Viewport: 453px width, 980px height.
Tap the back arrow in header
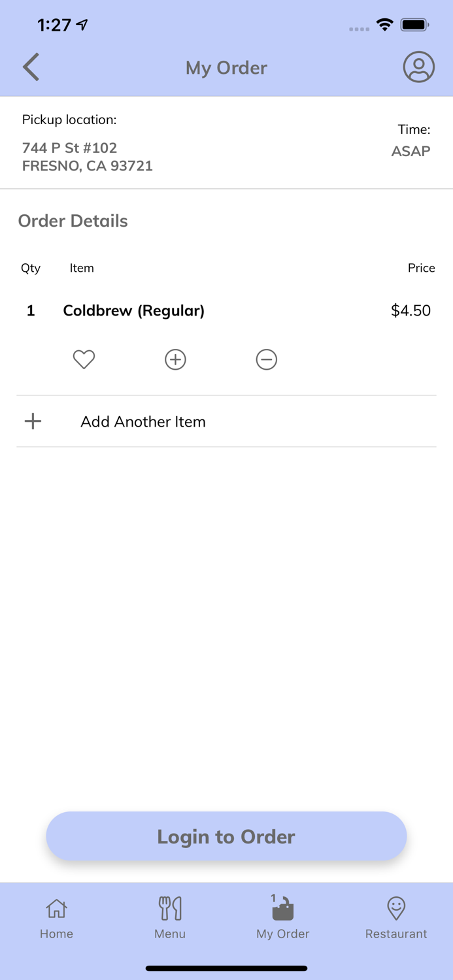click(x=31, y=67)
